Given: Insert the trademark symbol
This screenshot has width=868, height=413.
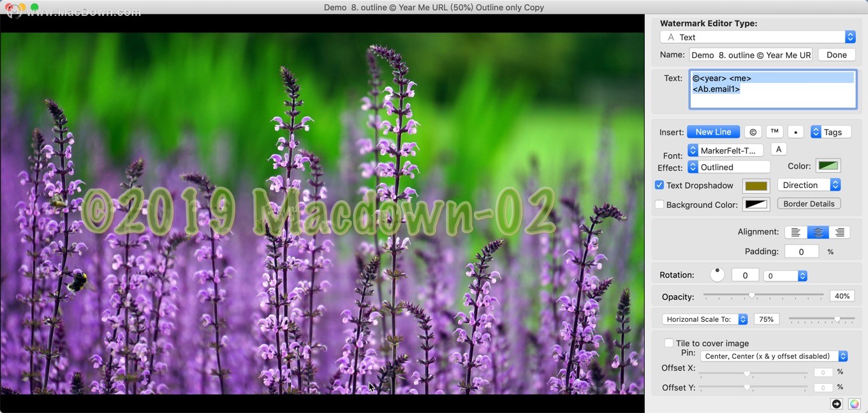Looking at the screenshot, I should point(774,132).
